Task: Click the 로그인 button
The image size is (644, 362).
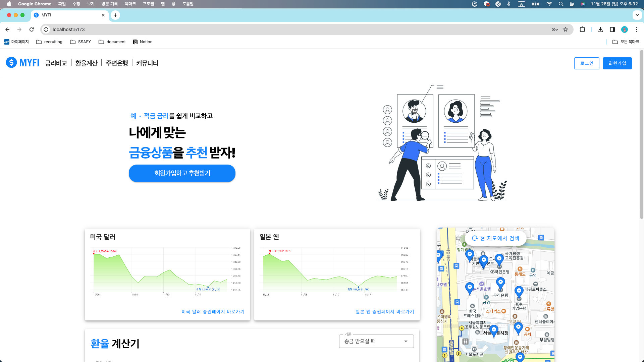Action: pyautogui.click(x=587, y=63)
